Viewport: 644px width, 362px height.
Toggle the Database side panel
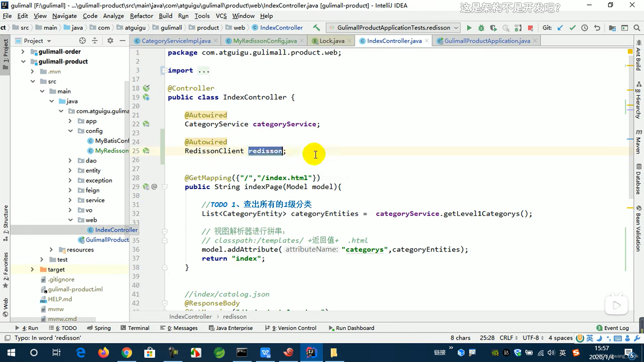(x=638, y=179)
